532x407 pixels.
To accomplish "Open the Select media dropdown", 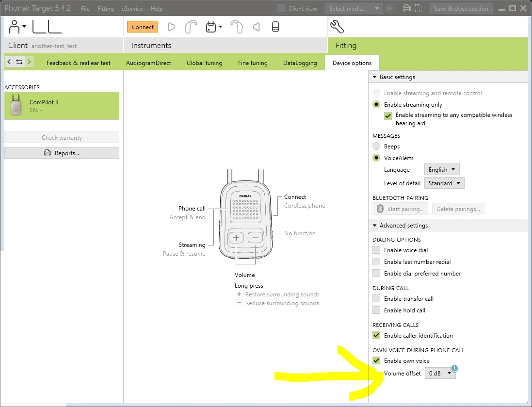I will 354,8.
